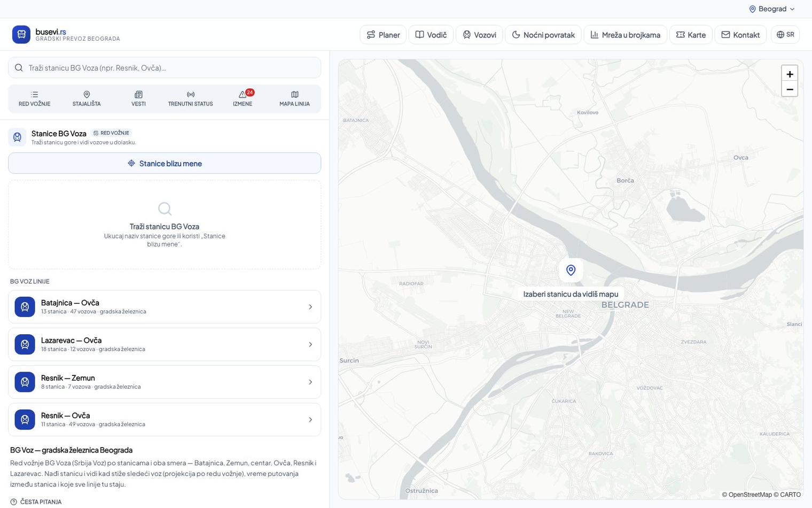
Task: Go to the Vodič page
Action: click(431, 35)
